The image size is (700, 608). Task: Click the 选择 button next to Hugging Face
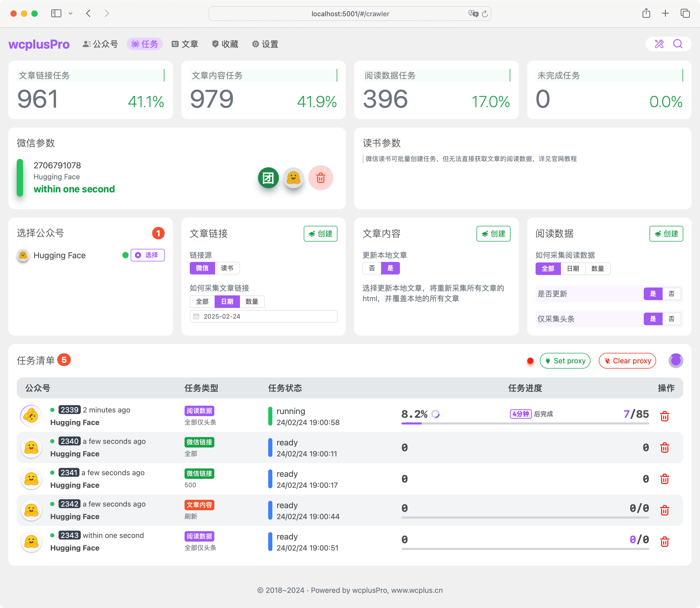tap(147, 255)
